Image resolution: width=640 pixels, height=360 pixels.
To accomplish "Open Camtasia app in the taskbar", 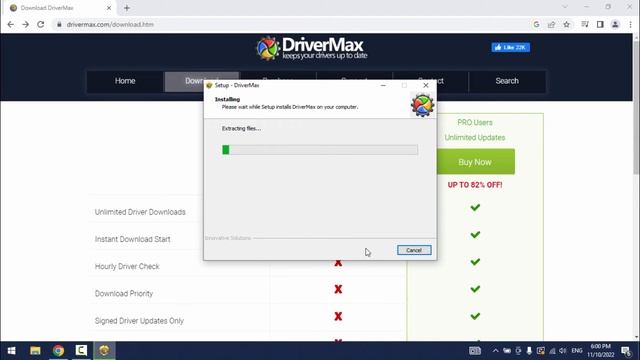I will [81, 351].
